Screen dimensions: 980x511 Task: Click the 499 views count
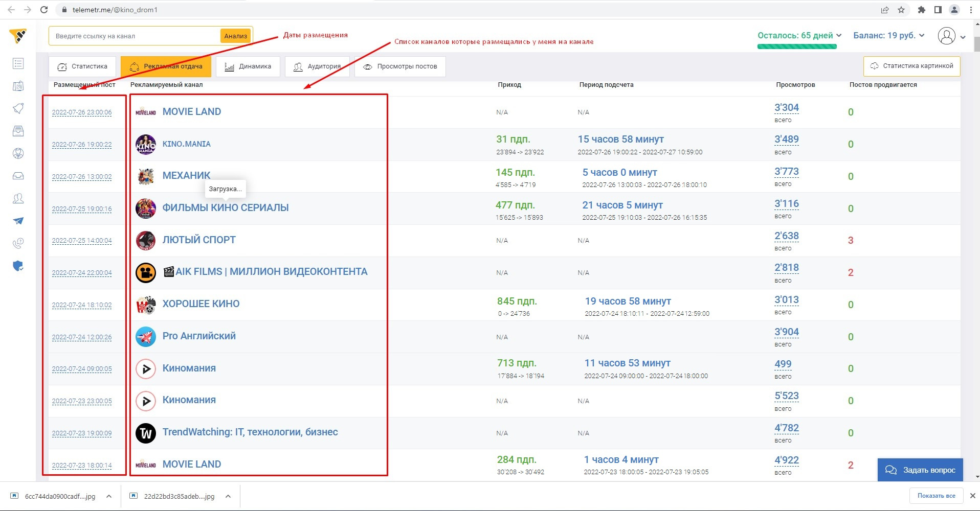783,364
